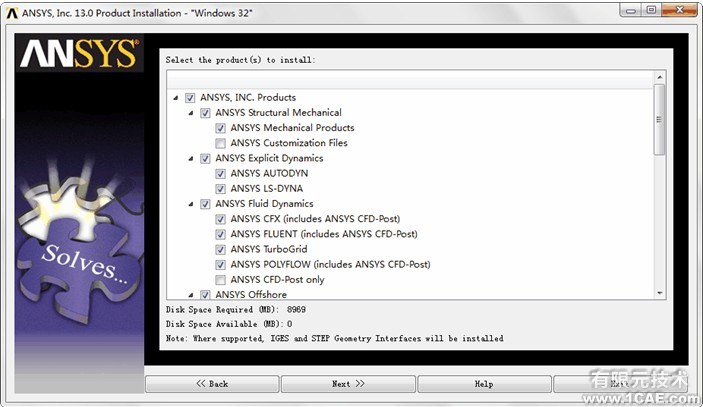Image resolution: width=703 pixels, height=407 pixels.
Task: Select ANSYS POLYFLOW (includes ANSYS CFD-Post) label
Action: pos(330,264)
